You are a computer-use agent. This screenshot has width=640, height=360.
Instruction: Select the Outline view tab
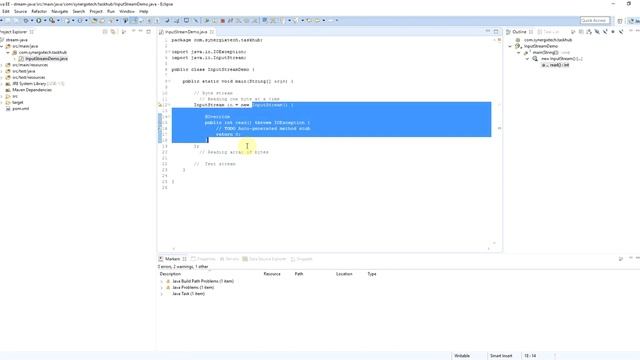pos(519,32)
